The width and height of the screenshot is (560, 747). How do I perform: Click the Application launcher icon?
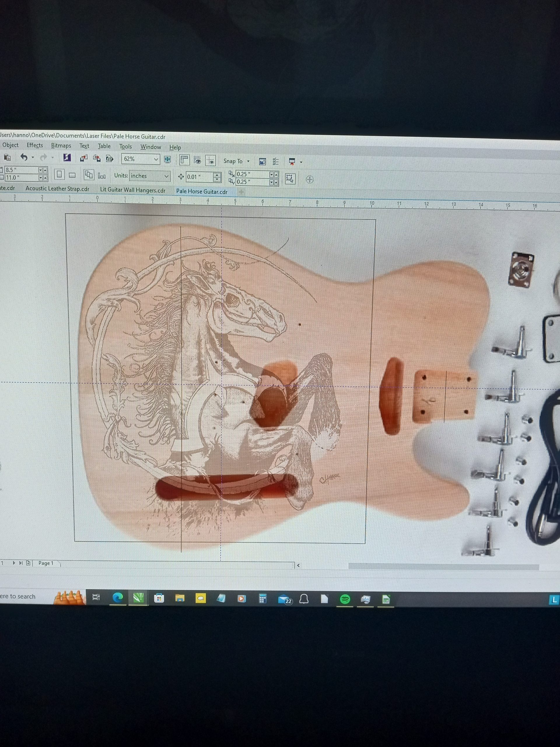tap(292, 162)
